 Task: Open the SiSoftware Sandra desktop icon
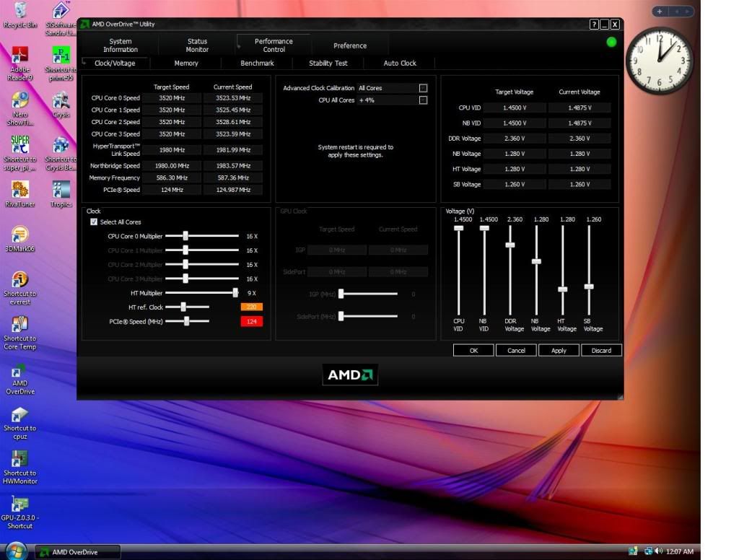(61, 19)
